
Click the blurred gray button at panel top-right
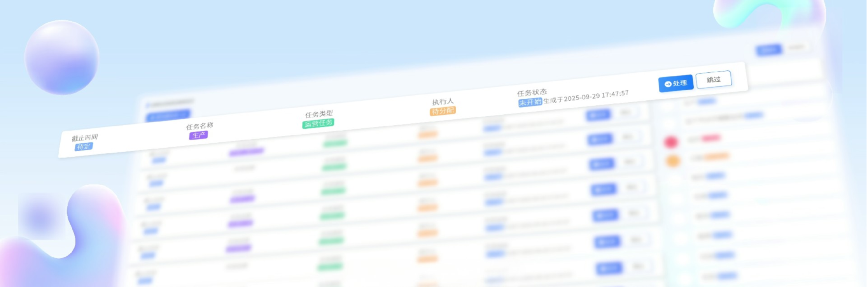pyautogui.click(x=796, y=47)
